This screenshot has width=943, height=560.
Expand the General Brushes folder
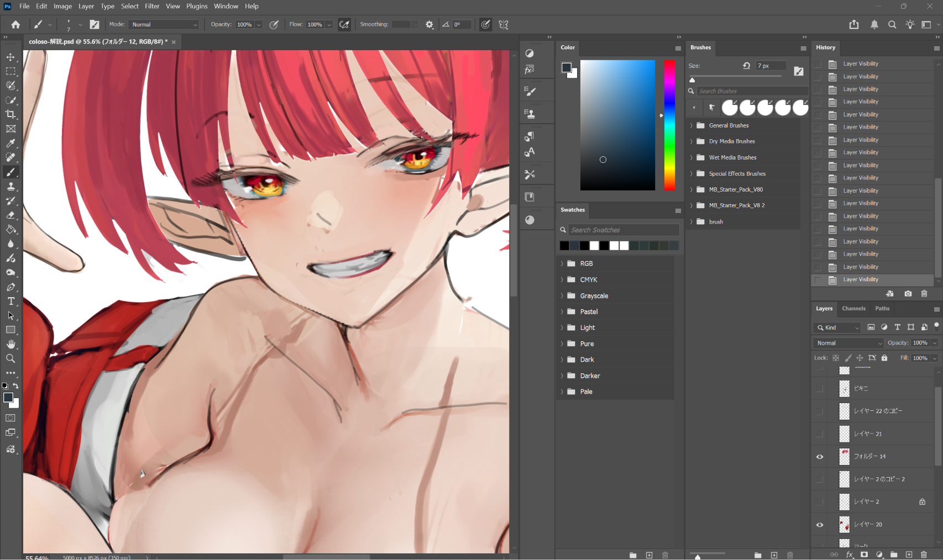point(691,125)
